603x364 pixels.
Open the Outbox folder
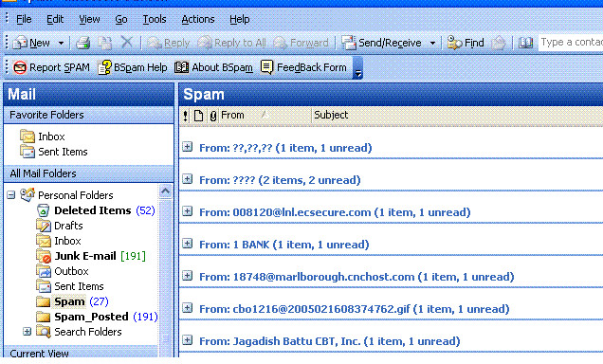63,271
